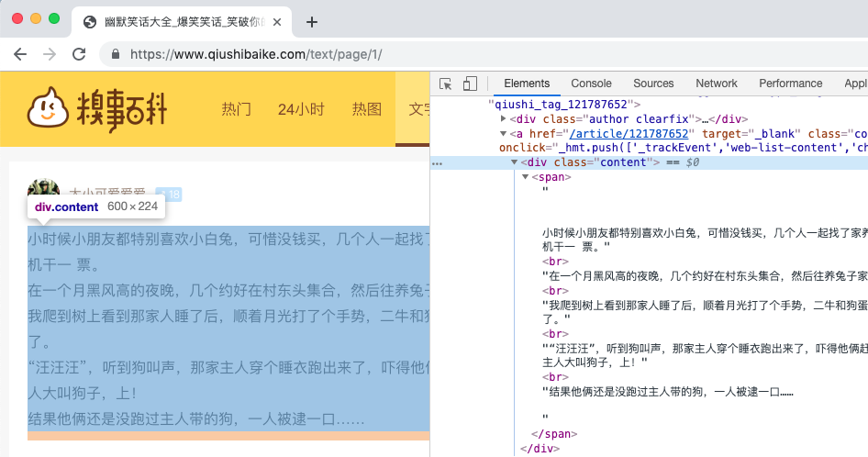The image size is (868, 457).
Task: Close the 幽默笑话大全 browser tab
Action: point(277,22)
